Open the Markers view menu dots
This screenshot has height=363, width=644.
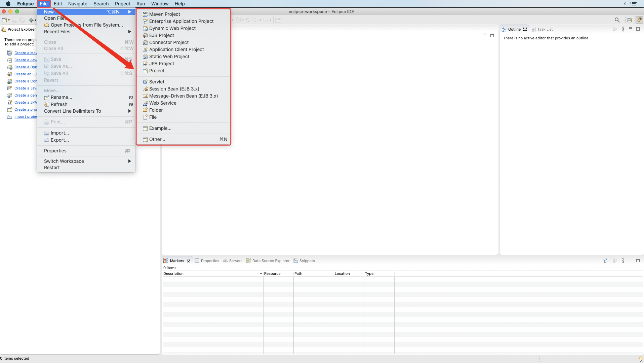(x=623, y=261)
